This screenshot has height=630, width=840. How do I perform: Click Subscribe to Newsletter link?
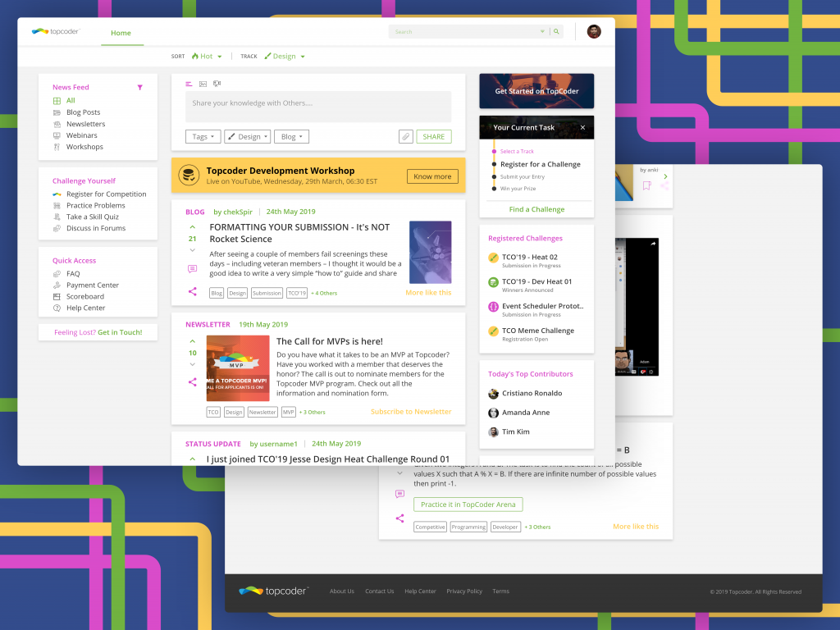point(411,412)
